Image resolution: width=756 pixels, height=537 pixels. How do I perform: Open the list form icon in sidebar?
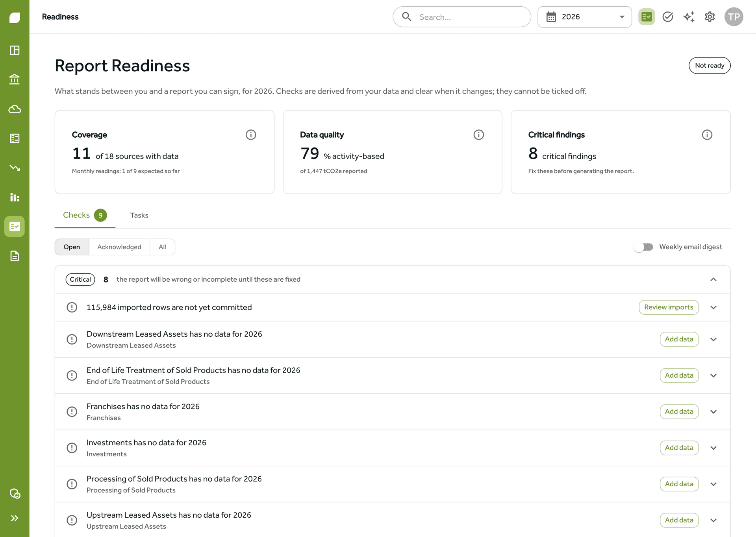[15, 138]
